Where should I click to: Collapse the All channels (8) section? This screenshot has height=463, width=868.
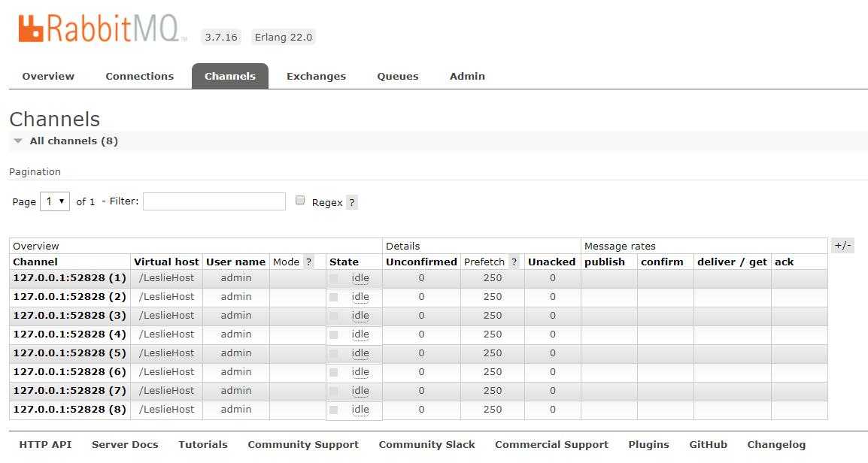[x=74, y=141]
